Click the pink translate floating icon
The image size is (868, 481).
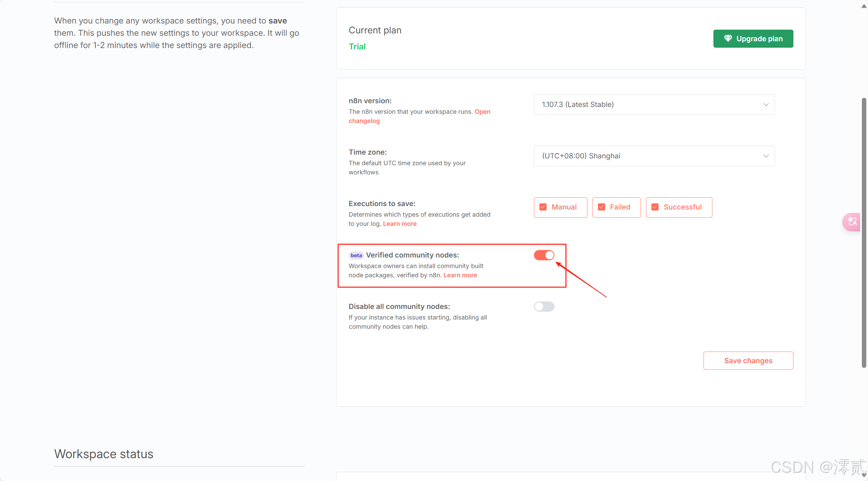pyautogui.click(x=852, y=222)
